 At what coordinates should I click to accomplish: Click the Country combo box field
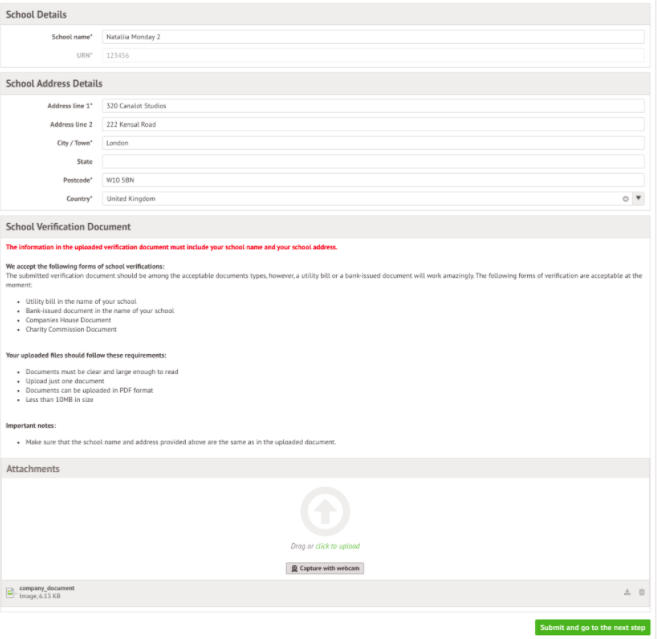360,198
